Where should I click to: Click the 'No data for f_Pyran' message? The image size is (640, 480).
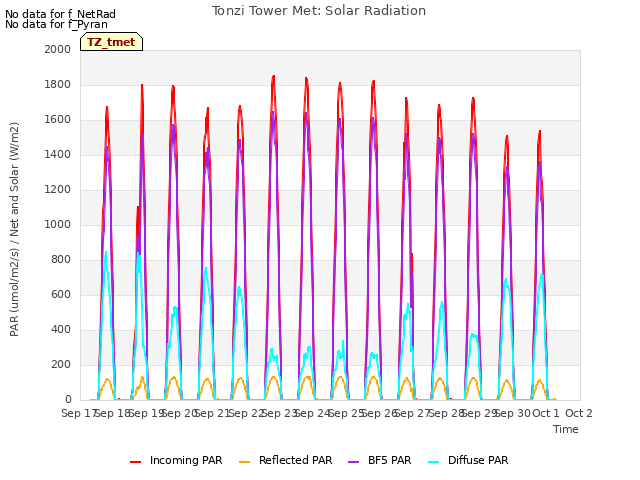(56, 24)
